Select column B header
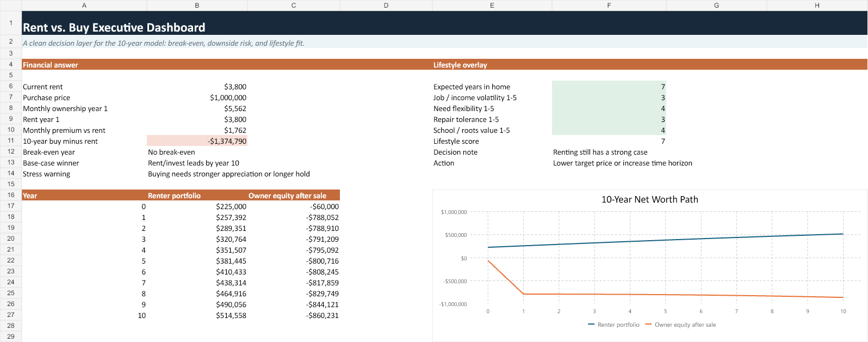868x342 pixels. (197, 5)
